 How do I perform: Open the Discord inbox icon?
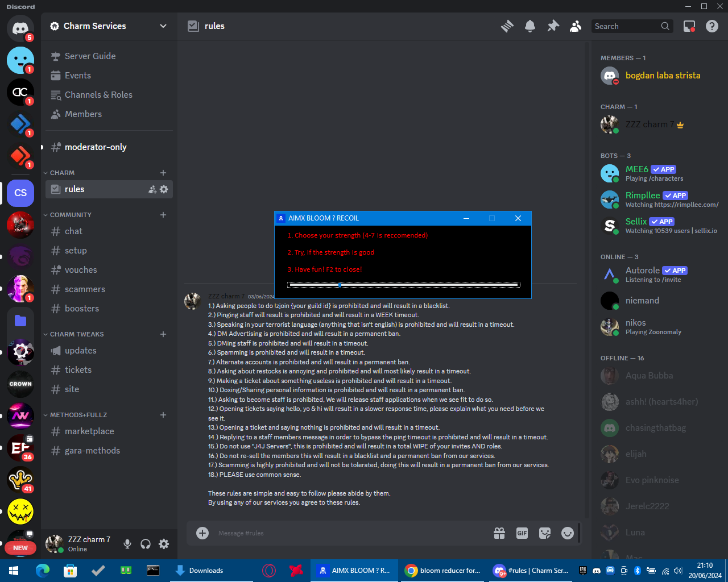pos(689,26)
